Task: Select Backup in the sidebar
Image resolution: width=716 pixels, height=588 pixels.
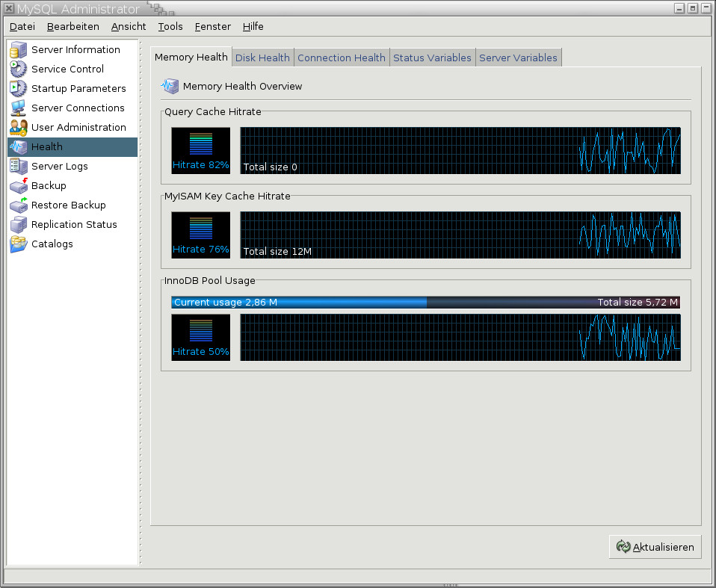Action: [73, 186]
